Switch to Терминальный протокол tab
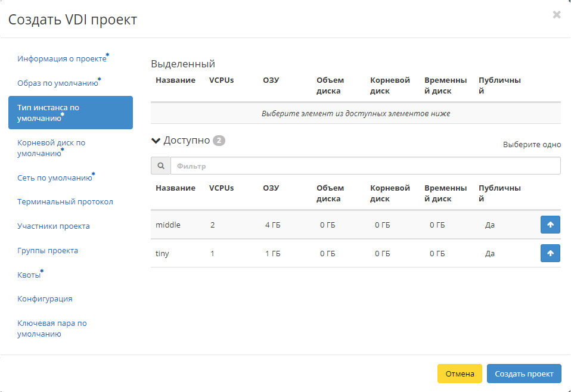 pyautogui.click(x=65, y=202)
